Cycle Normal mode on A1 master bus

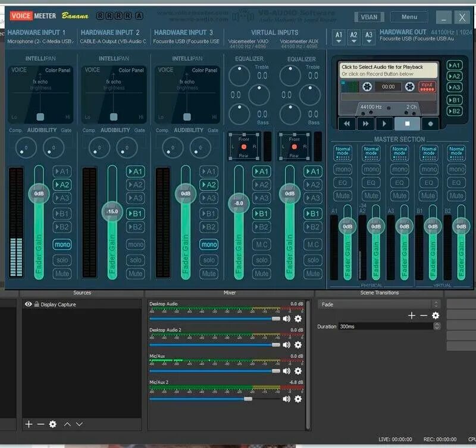point(343,153)
